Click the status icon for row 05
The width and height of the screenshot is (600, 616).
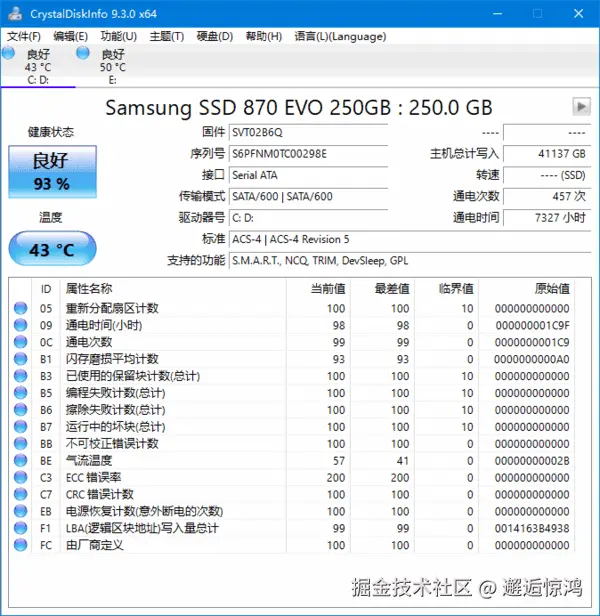(20, 308)
